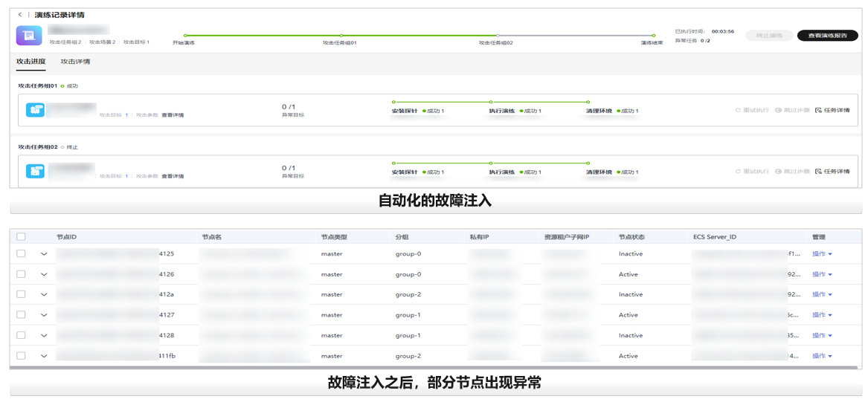Open the 操作 dropdown for node 4125
Screen dimensions: 868x402
pos(822,254)
